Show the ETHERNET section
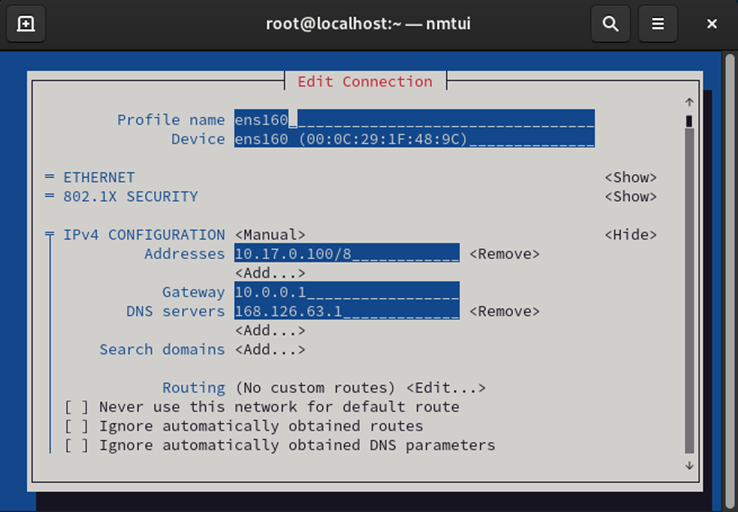Screen dimensions: 738x512 click(x=631, y=177)
